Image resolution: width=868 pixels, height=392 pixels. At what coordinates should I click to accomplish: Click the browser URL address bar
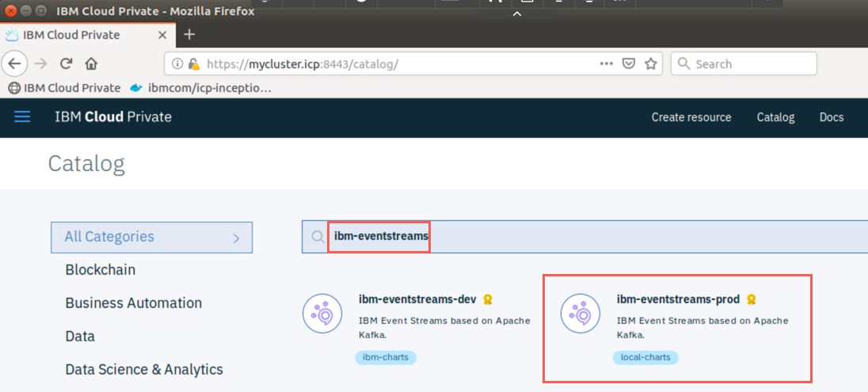[413, 63]
